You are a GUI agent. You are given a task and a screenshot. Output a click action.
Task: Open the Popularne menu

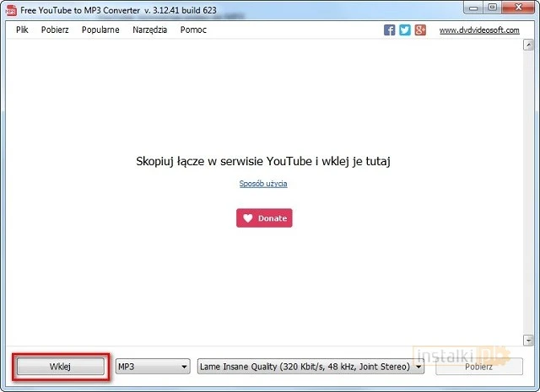point(100,30)
